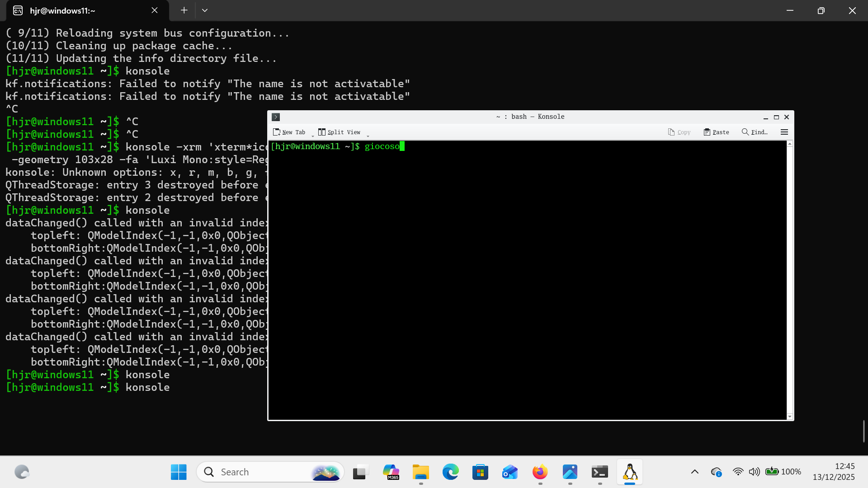Open Microsoft Edge from the taskbar
Screen dimensions: 868x488
click(x=450, y=472)
